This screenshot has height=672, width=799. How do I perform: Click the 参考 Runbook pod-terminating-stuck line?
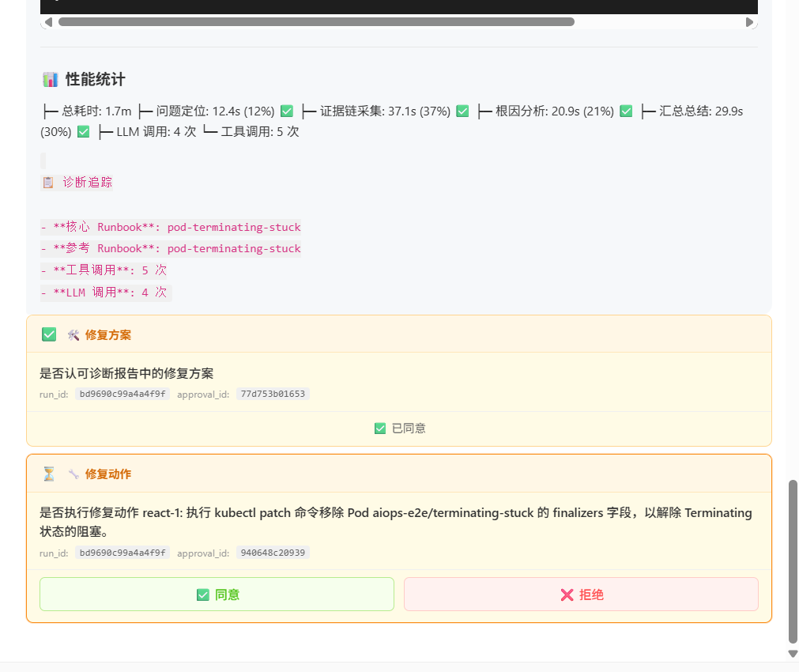pos(171,249)
